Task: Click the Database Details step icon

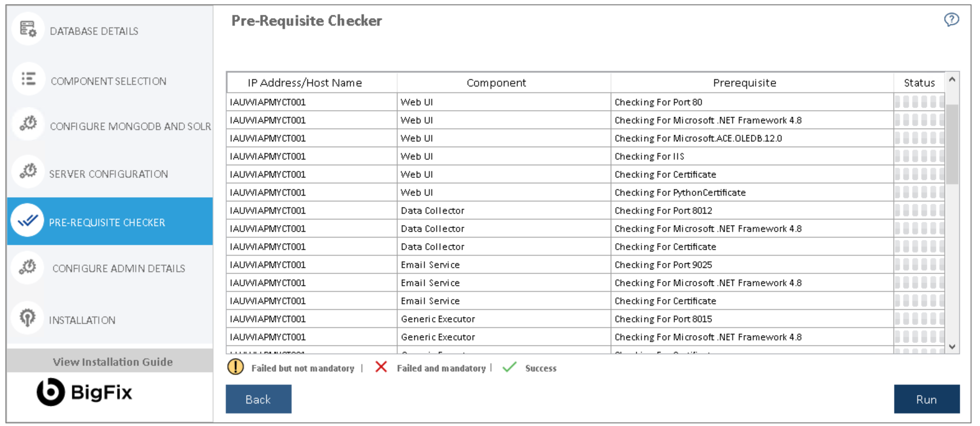Action: point(27,29)
